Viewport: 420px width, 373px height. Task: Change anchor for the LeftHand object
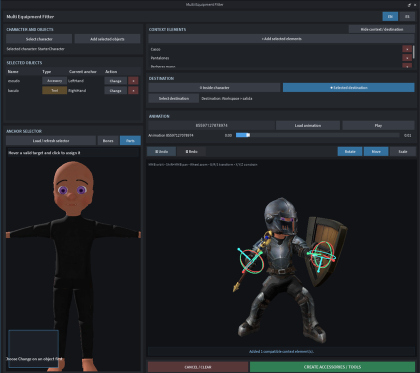pyautogui.click(x=115, y=81)
